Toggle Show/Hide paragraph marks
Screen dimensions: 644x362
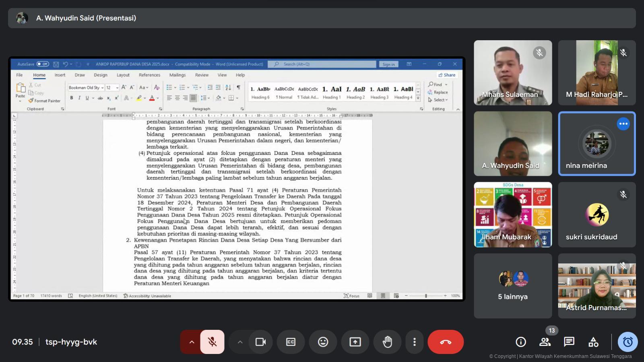238,87
